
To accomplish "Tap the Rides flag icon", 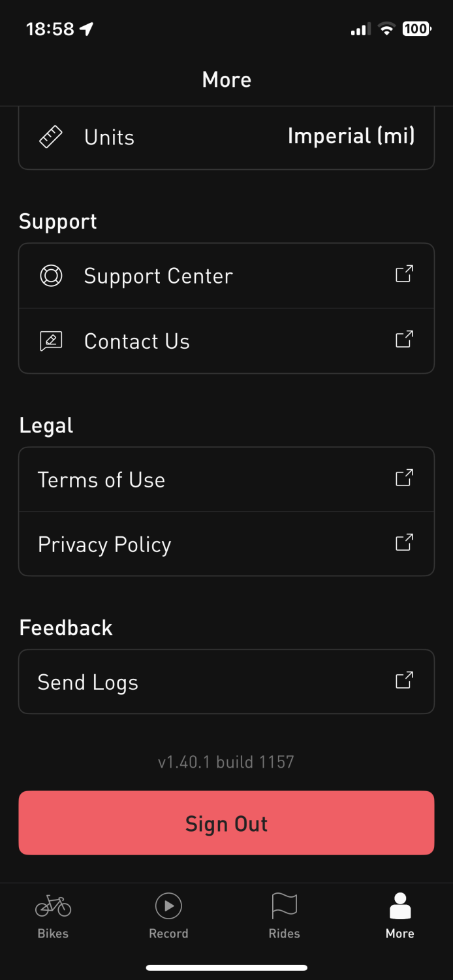I will click(284, 906).
